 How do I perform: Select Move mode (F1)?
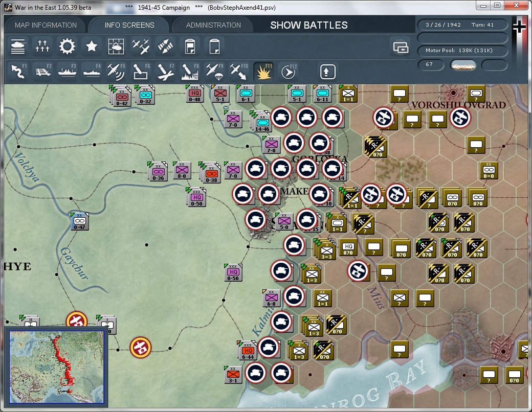(17, 72)
